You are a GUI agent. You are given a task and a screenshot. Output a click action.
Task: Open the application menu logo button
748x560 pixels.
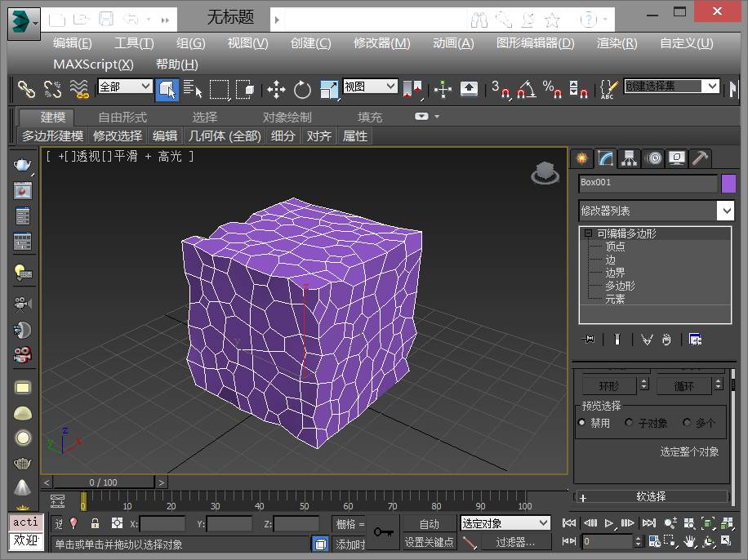pyautogui.click(x=24, y=22)
